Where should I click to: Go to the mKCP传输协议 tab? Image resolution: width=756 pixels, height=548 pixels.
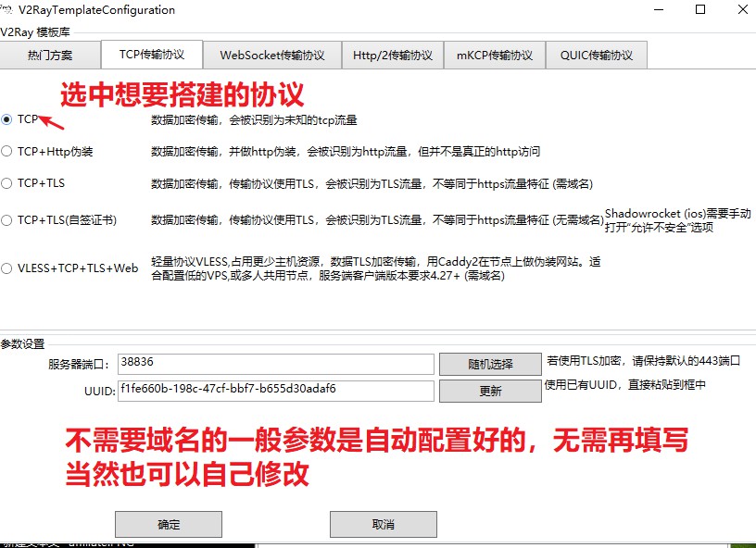click(x=495, y=55)
